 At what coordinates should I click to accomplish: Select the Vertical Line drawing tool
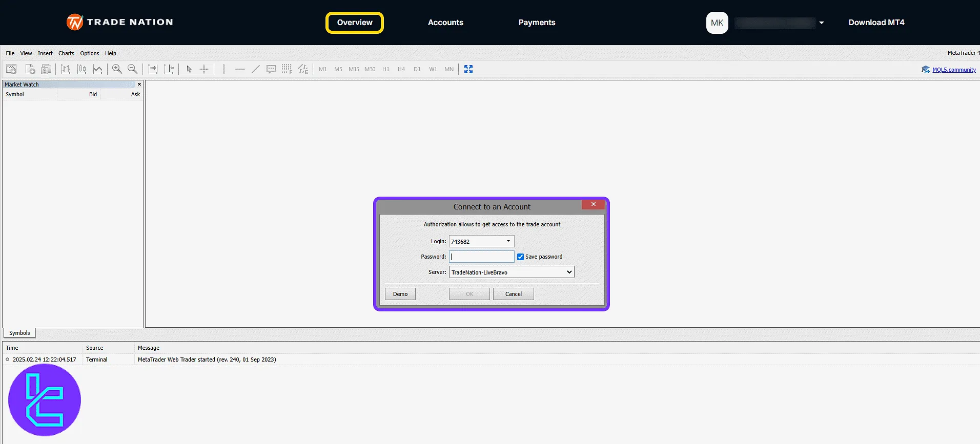pyautogui.click(x=224, y=69)
